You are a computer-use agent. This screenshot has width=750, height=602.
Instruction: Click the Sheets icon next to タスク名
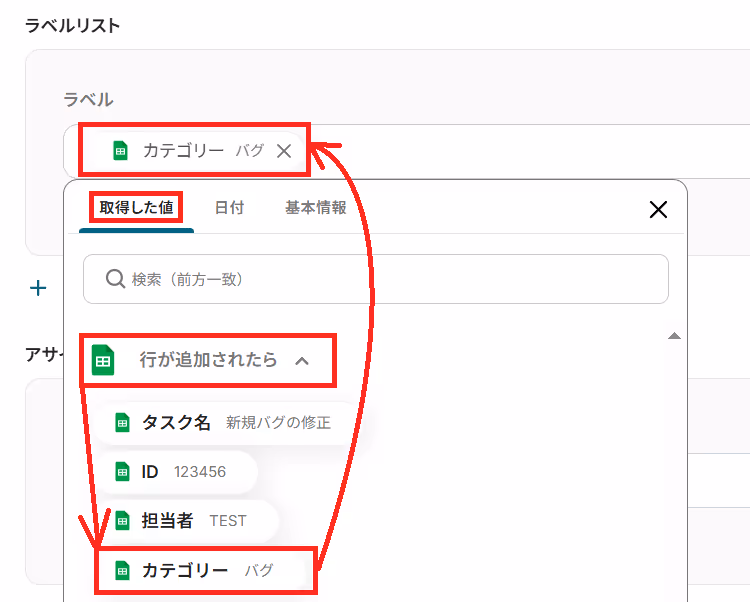tap(122, 423)
